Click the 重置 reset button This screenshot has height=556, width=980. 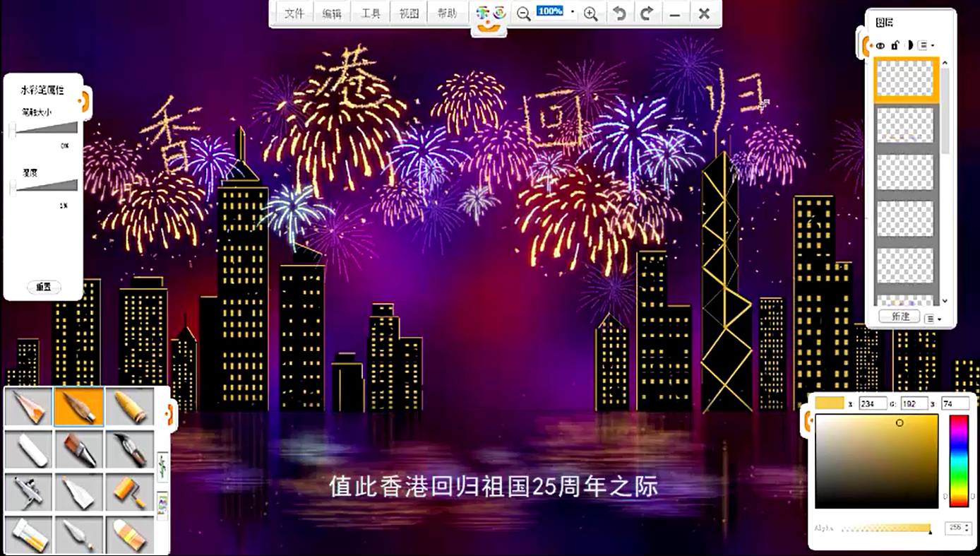[44, 288]
